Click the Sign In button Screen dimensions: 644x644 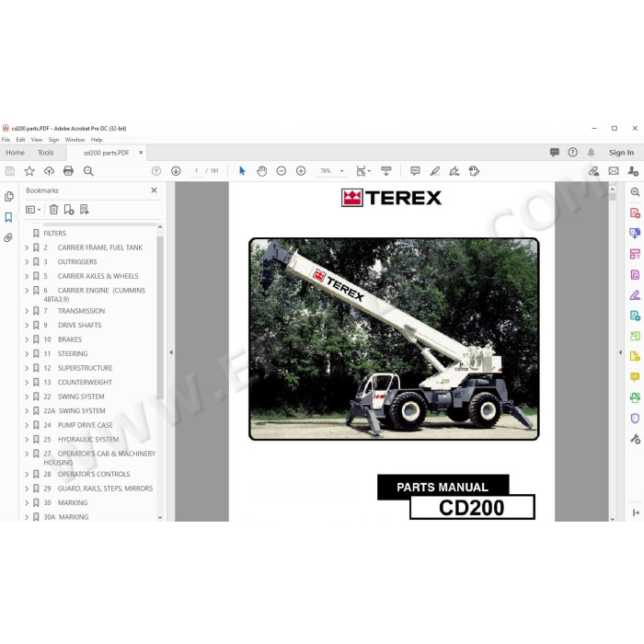coord(621,153)
